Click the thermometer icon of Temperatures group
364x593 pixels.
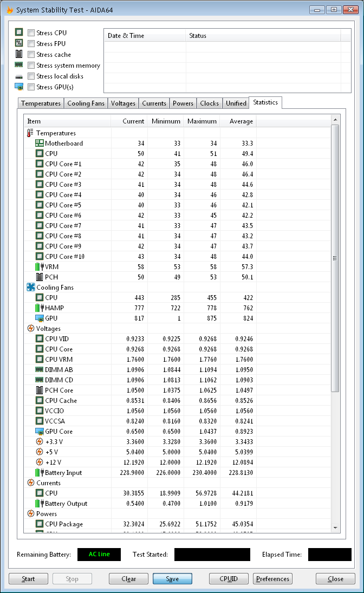(x=30, y=133)
